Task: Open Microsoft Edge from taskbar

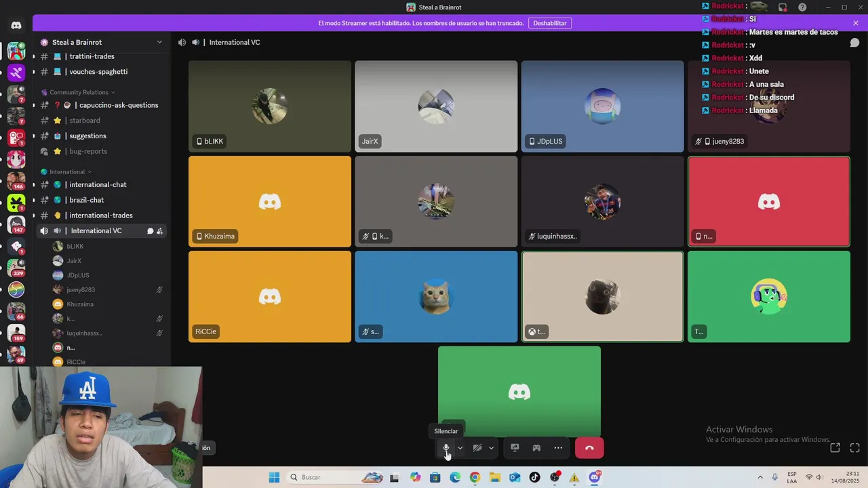Action: pos(455,477)
